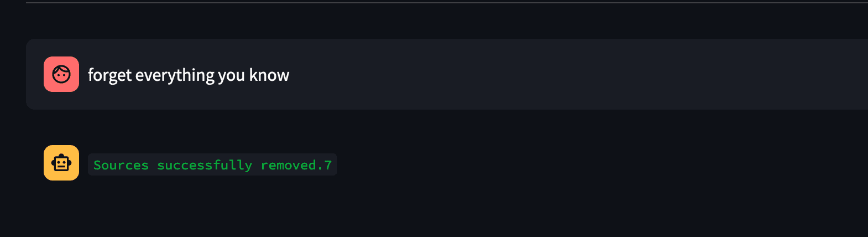The height and width of the screenshot is (237, 868).
Task: Click the robot glyph inside yellow avatar
Action: pyautogui.click(x=61, y=163)
